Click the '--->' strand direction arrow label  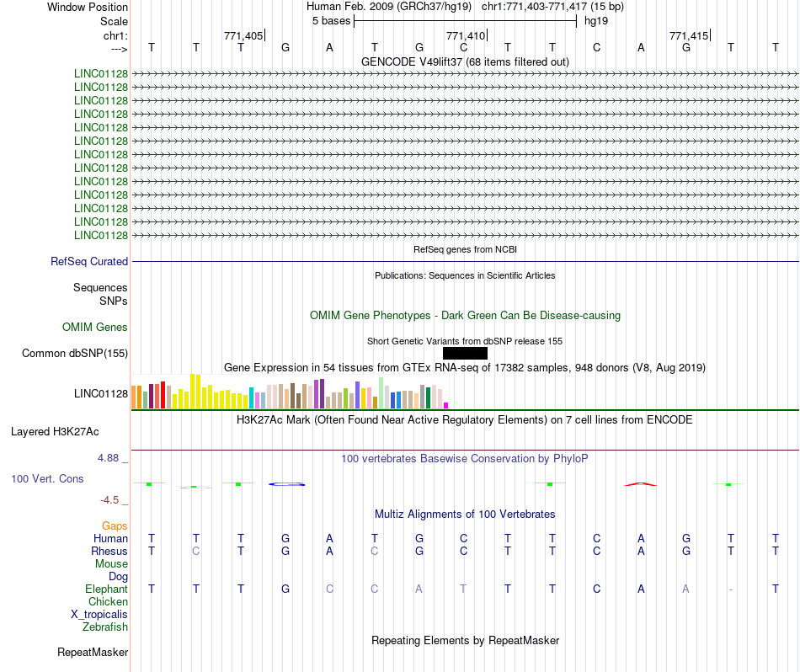coord(119,49)
